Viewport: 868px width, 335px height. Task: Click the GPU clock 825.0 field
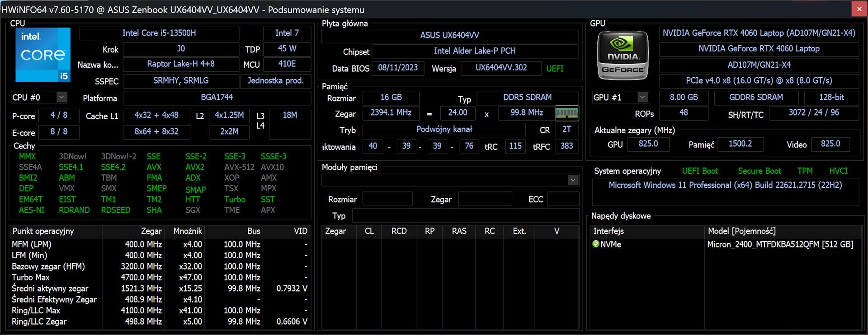[648, 144]
